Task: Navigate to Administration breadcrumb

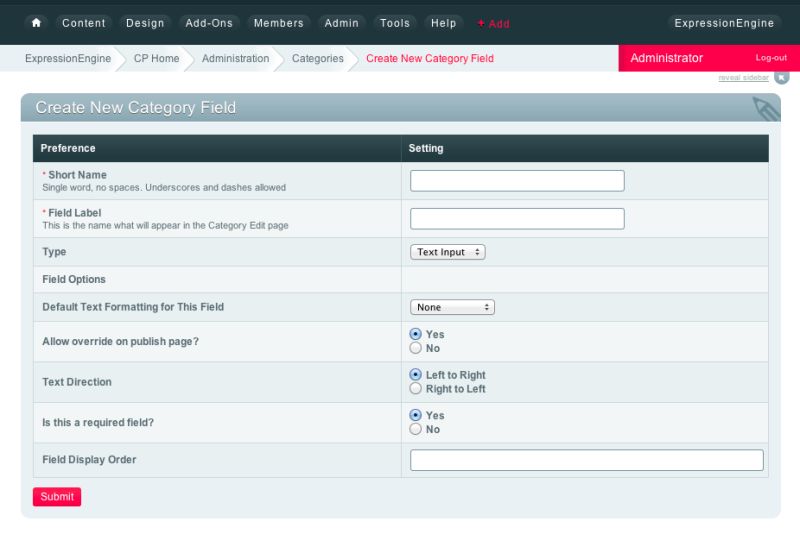Action: click(235, 58)
